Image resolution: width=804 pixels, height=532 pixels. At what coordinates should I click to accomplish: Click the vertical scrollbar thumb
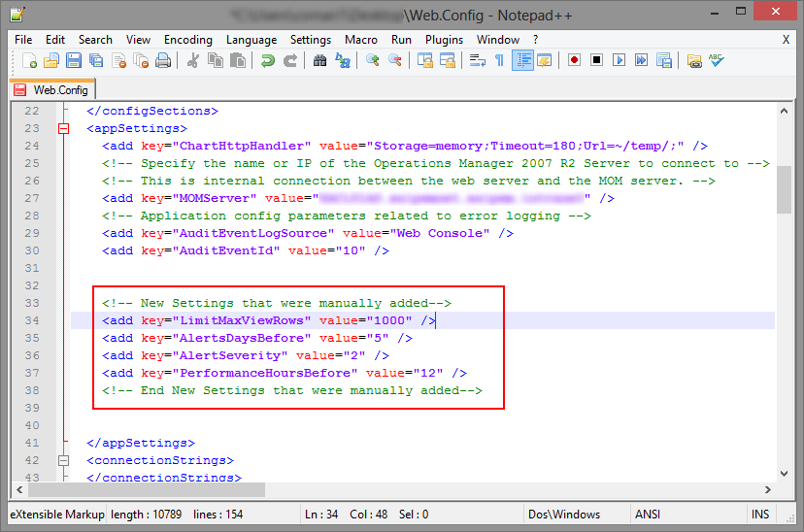tap(784, 189)
